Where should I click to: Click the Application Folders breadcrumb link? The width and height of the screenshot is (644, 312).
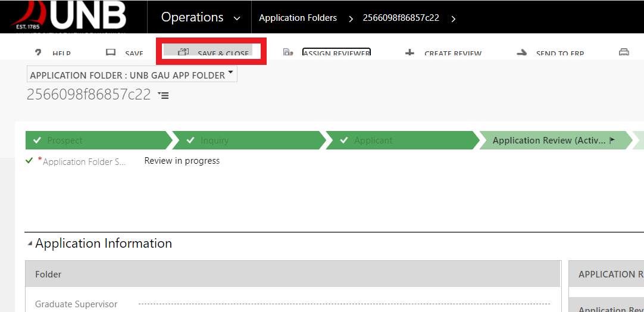pyautogui.click(x=298, y=18)
